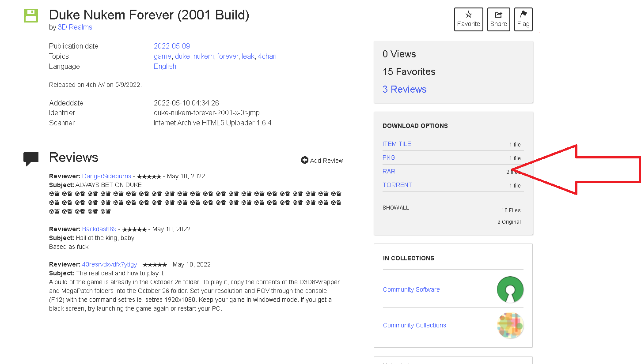Click the 'Topics' label
The height and width of the screenshot is (364, 641).
(x=59, y=56)
